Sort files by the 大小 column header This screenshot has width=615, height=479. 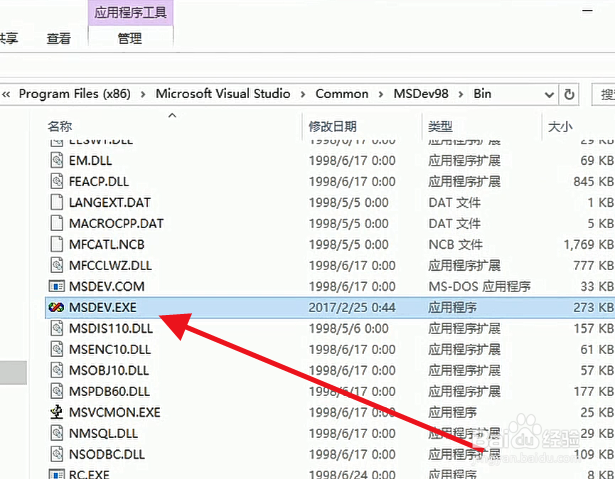tap(560, 126)
